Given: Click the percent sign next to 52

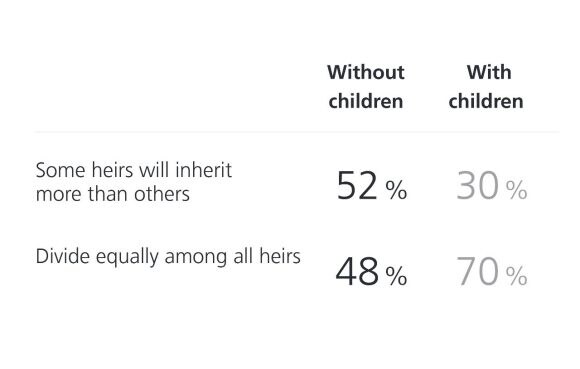Looking at the screenshot, I should 396,190.
